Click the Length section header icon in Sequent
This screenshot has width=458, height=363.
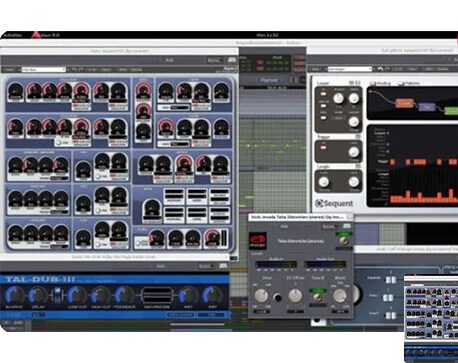[357, 166]
